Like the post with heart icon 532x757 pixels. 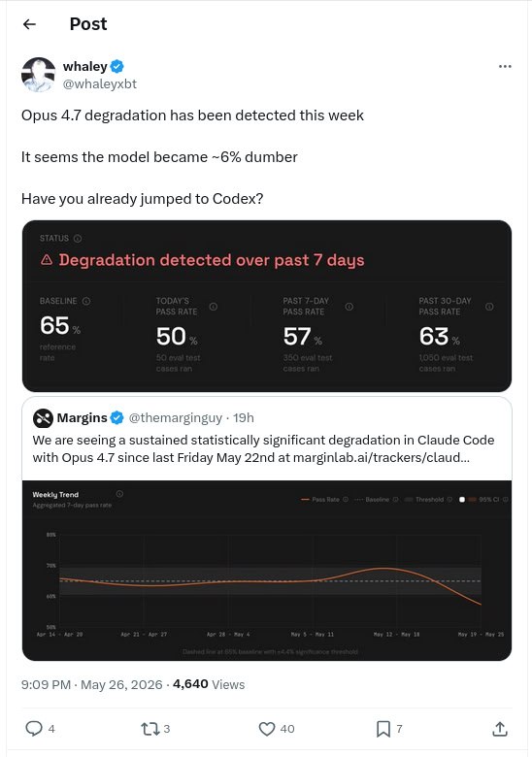click(x=267, y=729)
